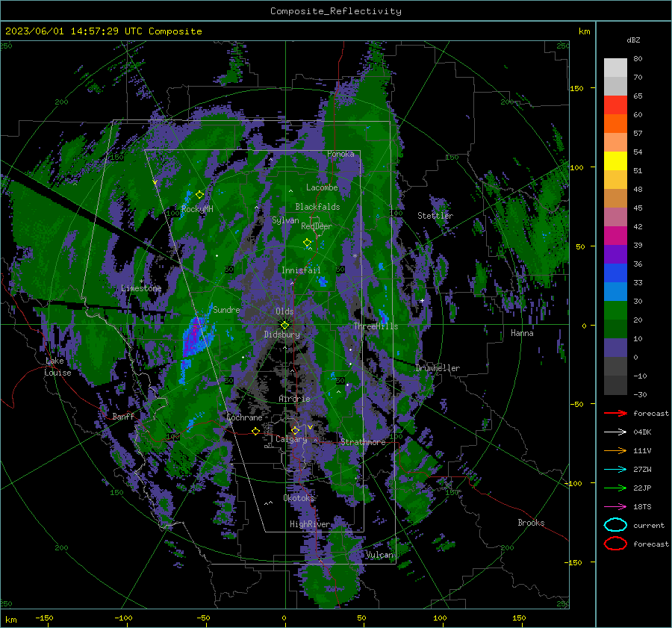Click the intense purple storm cell west of Sundre

(x=193, y=337)
